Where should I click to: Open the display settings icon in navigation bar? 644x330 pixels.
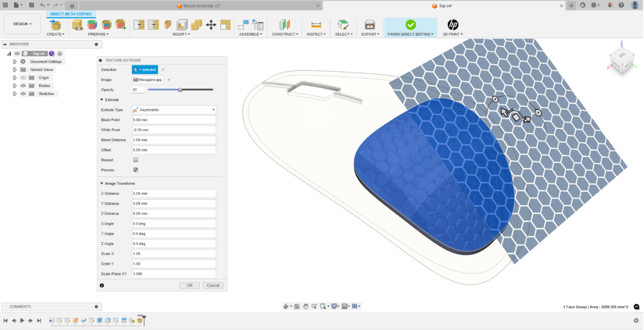point(334,306)
